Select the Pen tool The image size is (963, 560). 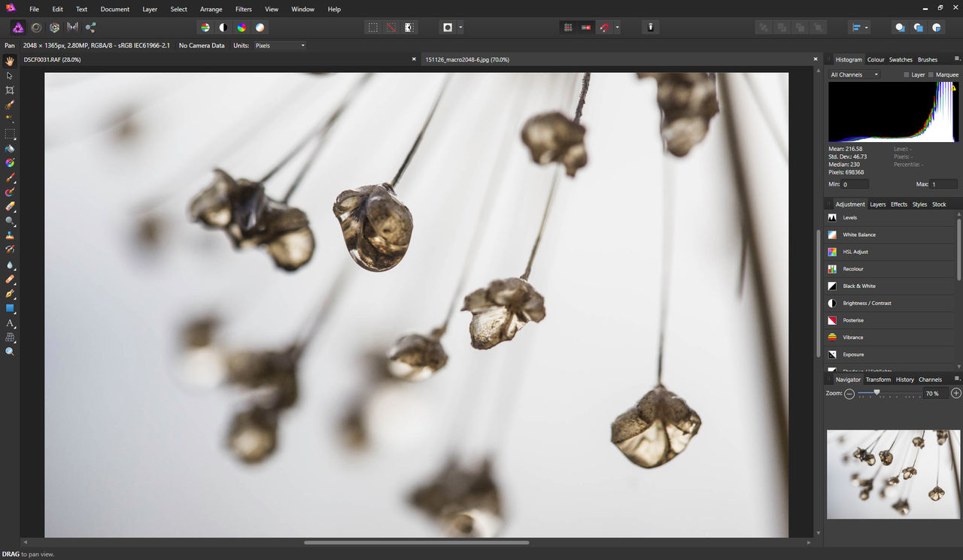[x=10, y=293]
